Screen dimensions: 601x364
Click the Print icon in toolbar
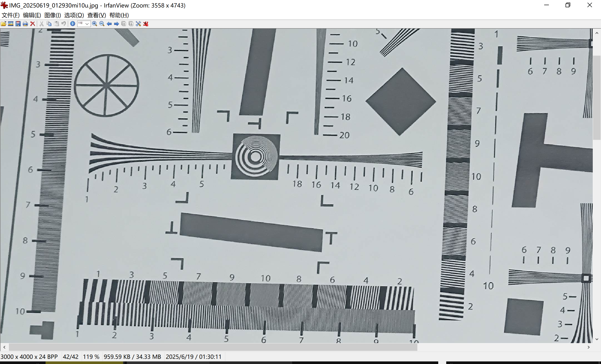[x=25, y=24]
